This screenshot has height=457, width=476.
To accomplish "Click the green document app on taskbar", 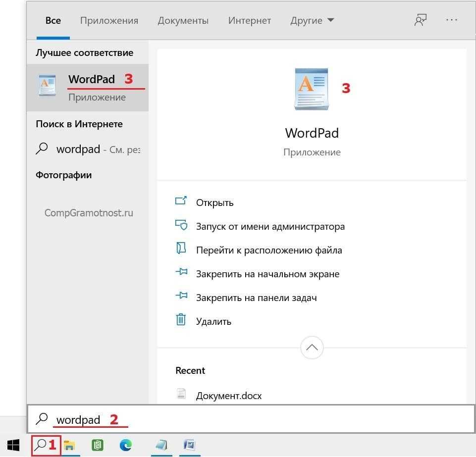I will 98,445.
